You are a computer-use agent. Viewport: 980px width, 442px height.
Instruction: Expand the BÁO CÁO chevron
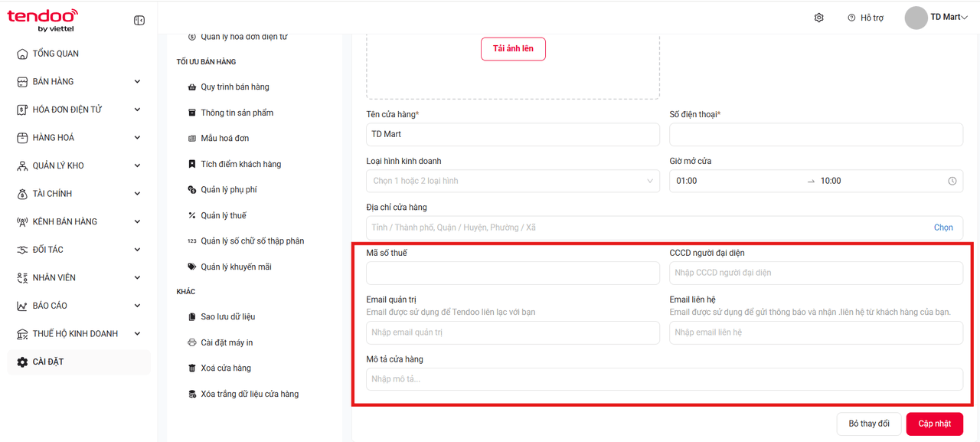(x=138, y=306)
